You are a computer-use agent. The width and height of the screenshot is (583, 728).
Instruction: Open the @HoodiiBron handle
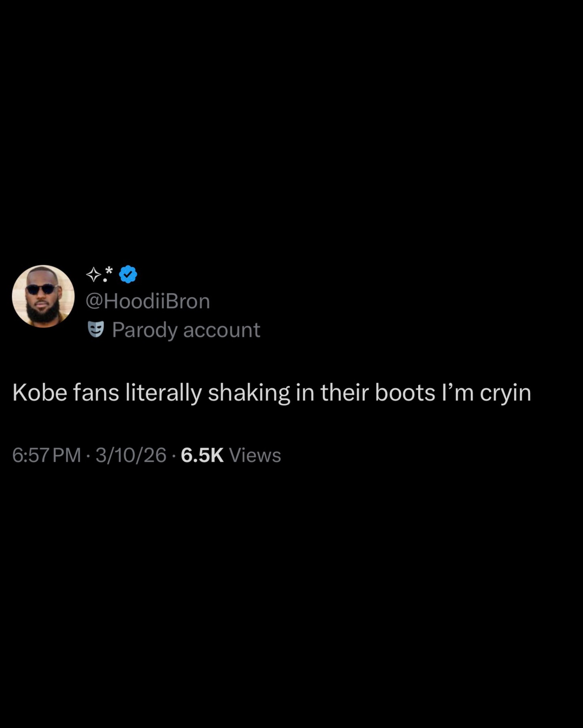[x=148, y=301]
